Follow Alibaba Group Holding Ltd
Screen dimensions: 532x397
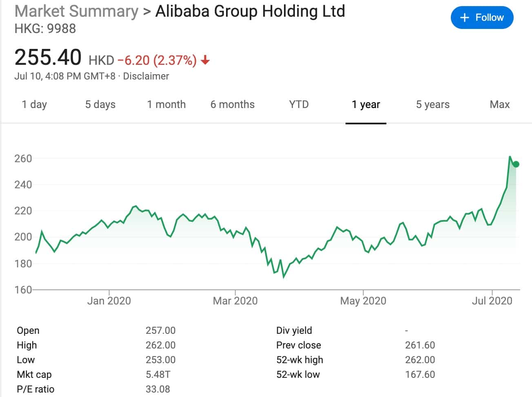482,18
